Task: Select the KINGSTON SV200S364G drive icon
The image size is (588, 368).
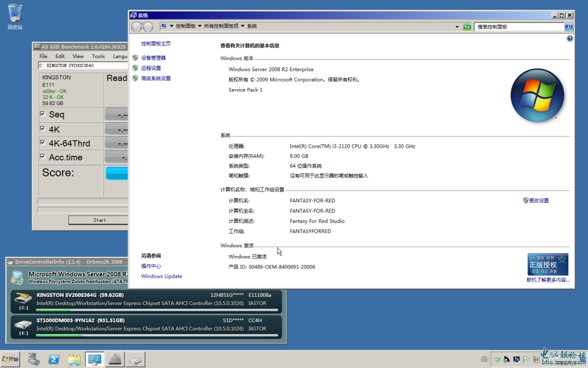Action: tap(23, 299)
